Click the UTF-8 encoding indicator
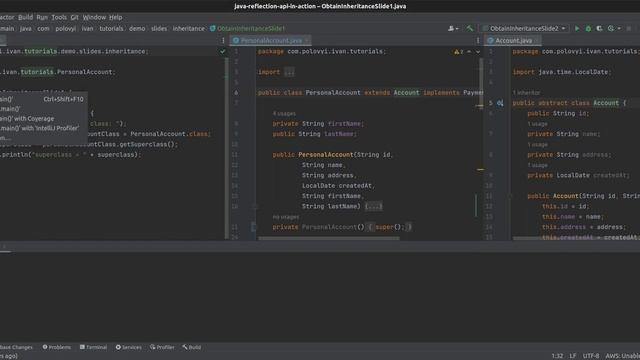The image size is (640, 360). tap(591, 356)
